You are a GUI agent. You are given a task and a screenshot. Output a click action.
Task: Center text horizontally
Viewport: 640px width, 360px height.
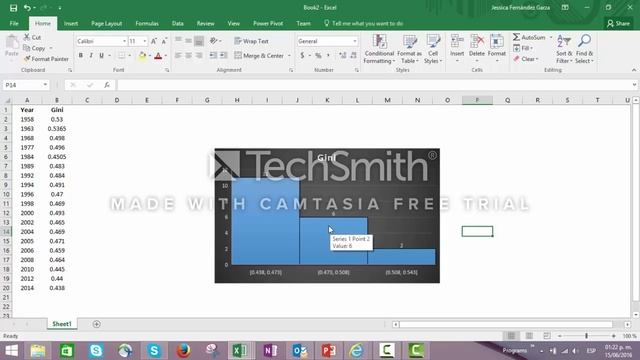pyautogui.click(x=189, y=56)
